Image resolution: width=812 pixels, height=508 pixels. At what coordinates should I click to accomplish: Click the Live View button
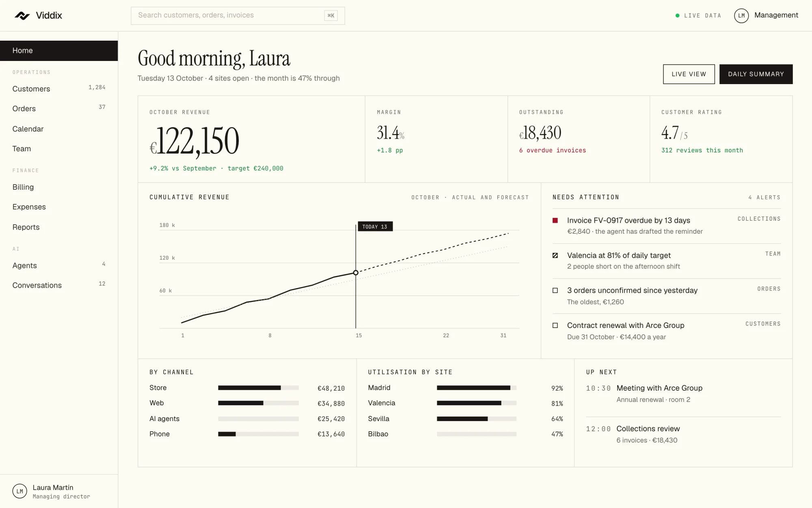click(689, 74)
